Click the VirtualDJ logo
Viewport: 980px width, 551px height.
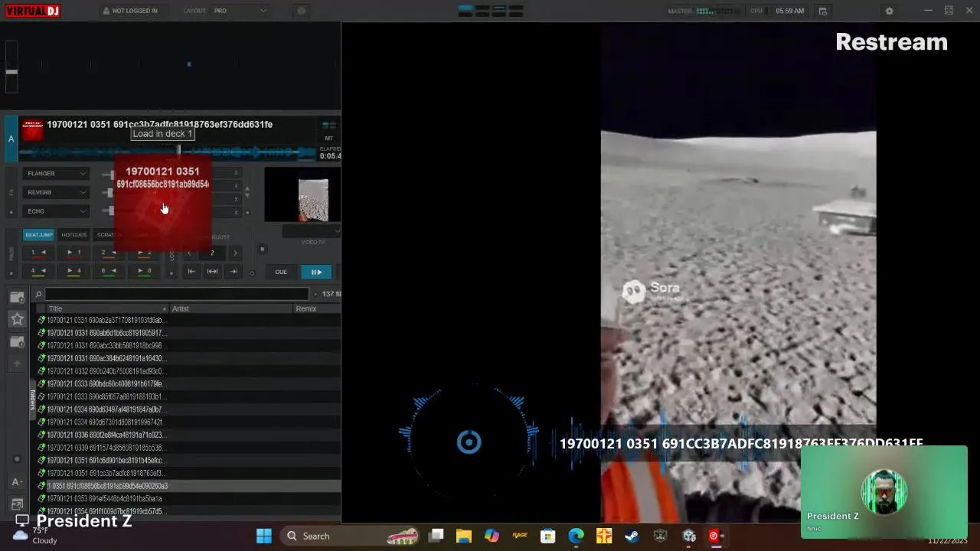tap(32, 11)
